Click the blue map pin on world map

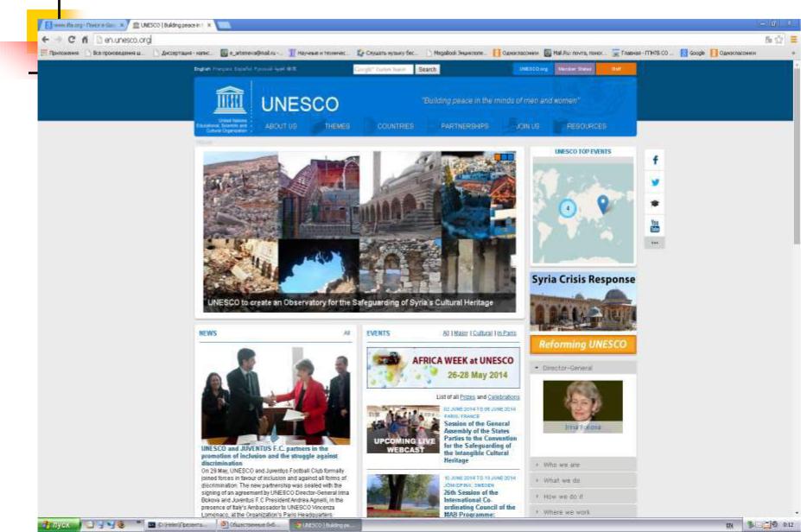point(603,204)
